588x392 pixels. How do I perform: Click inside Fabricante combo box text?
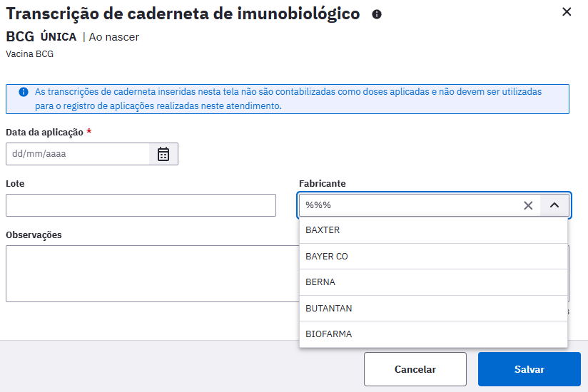(x=407, y=205)
